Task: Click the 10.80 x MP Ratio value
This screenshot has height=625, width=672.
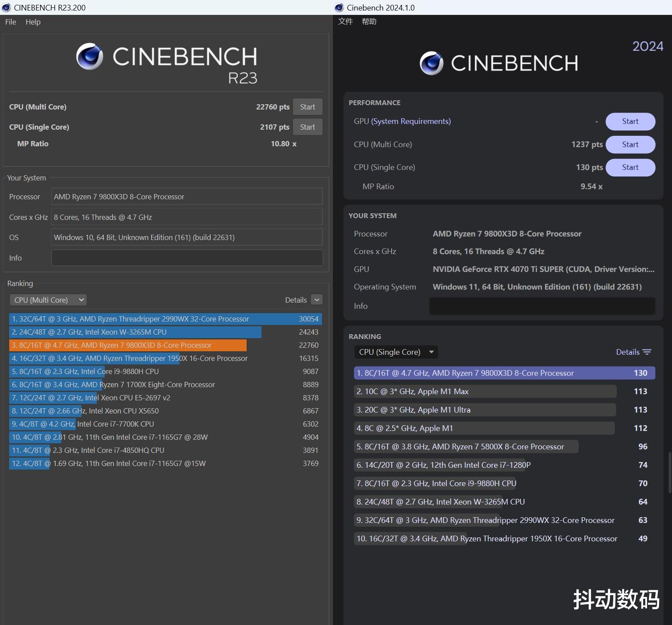Action: click(x=283, y=144)
